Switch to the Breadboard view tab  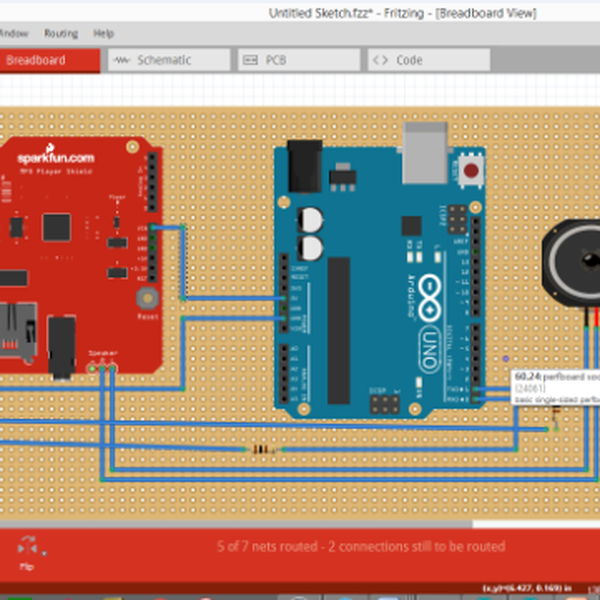50,60
